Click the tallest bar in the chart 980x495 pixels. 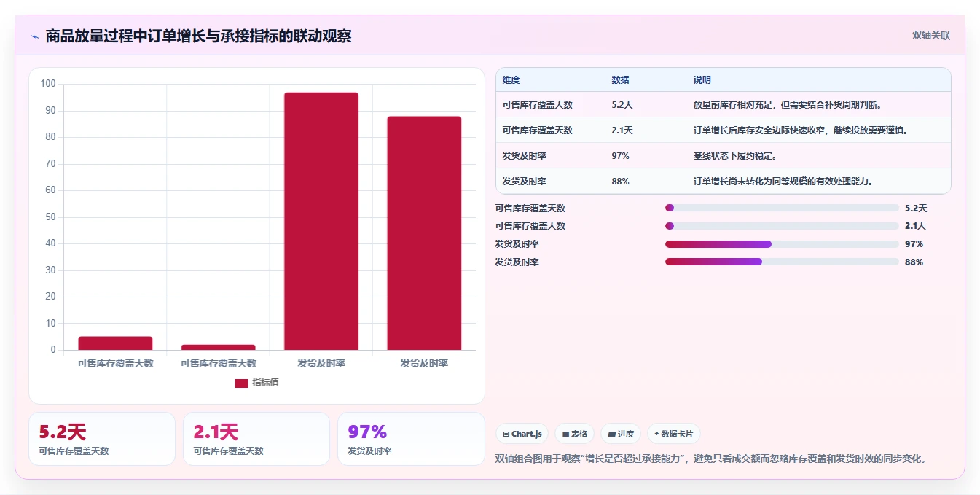click(321, 221)
